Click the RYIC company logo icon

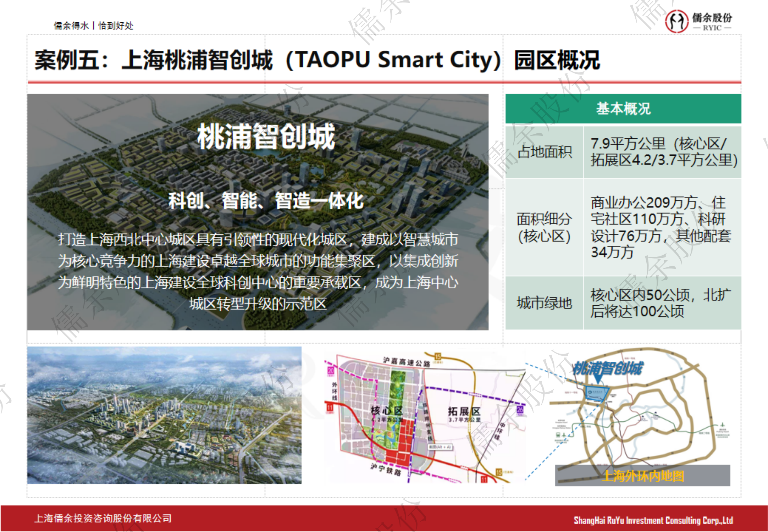pos(676,21)
